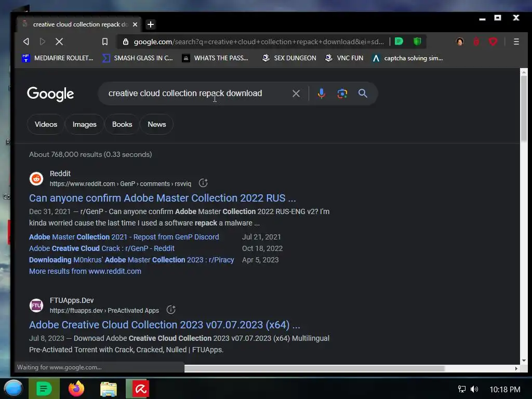Viewport: 532px width, 399px height.
Task: Go back with the browser back arrow
Action: tap(26, 42)
